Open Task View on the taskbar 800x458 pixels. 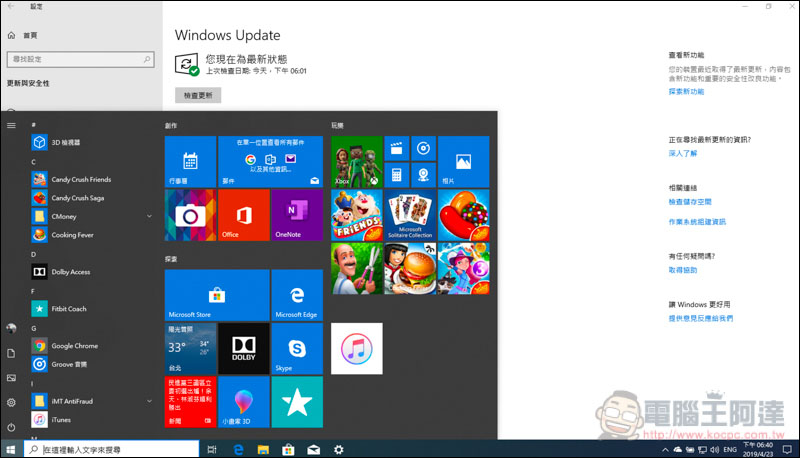point(212,449)
